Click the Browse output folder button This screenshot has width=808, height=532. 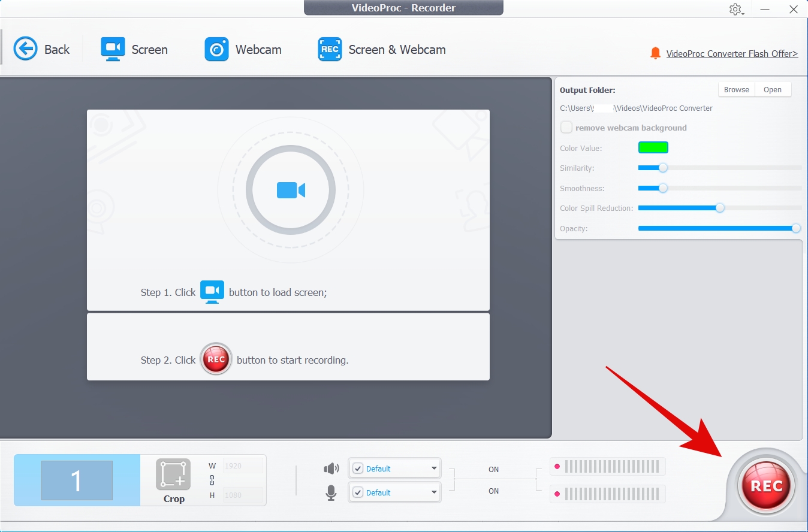[737, 89]
